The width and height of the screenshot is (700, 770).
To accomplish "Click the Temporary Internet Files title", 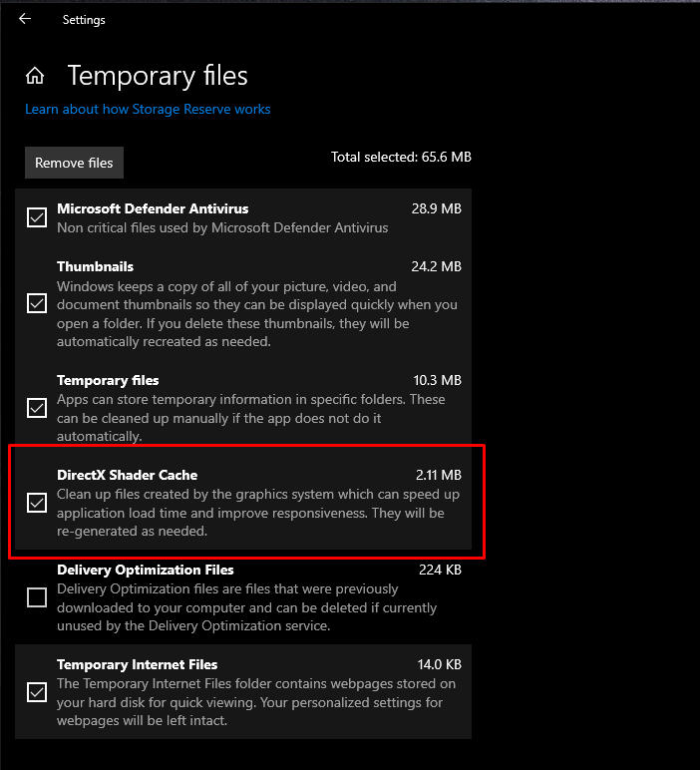I will tap(137, 664).
